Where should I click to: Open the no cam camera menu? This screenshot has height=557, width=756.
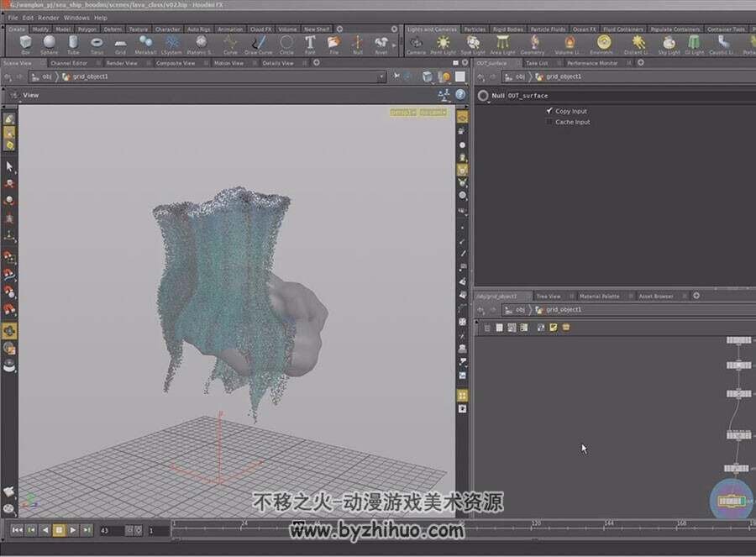pyautogui.click(x=433, y=113)
